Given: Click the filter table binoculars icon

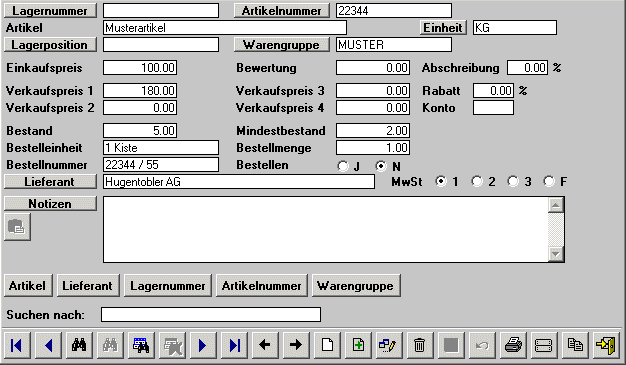Looking at the screenshot, I should (141, 345).
